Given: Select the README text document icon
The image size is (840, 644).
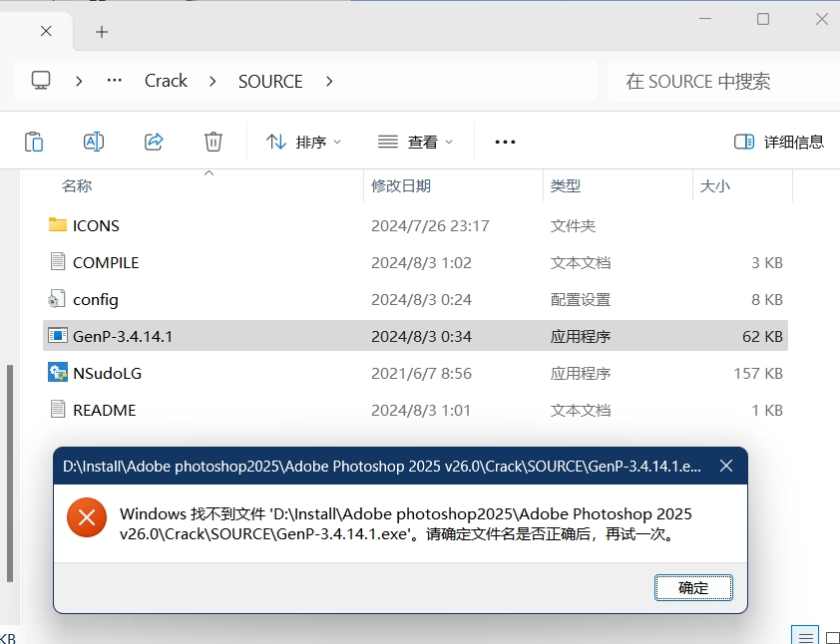Looking at the screenshot, I should 57,410.
